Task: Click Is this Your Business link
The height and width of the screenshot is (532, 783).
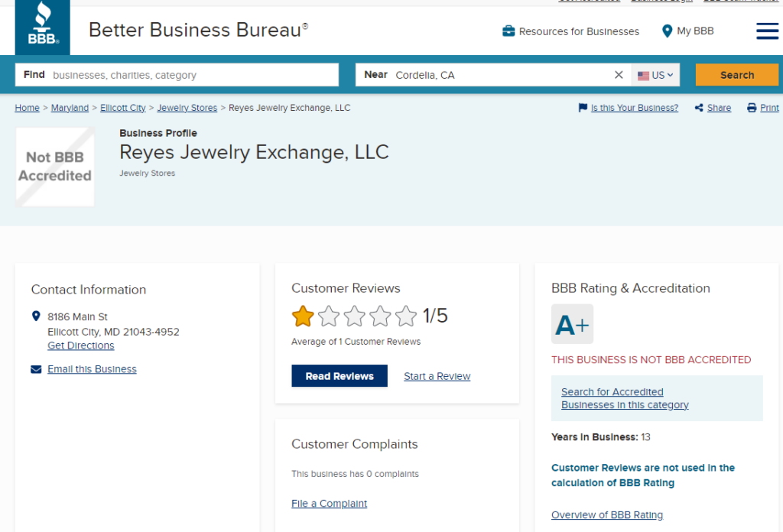Action: coord(635,108)
